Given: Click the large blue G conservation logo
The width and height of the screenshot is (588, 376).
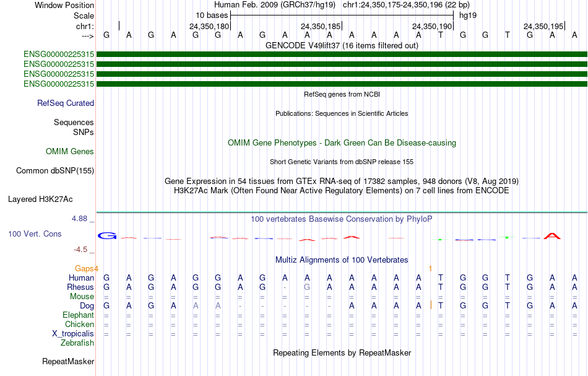Looking at the screenshot, I should [x=107, y=236].
